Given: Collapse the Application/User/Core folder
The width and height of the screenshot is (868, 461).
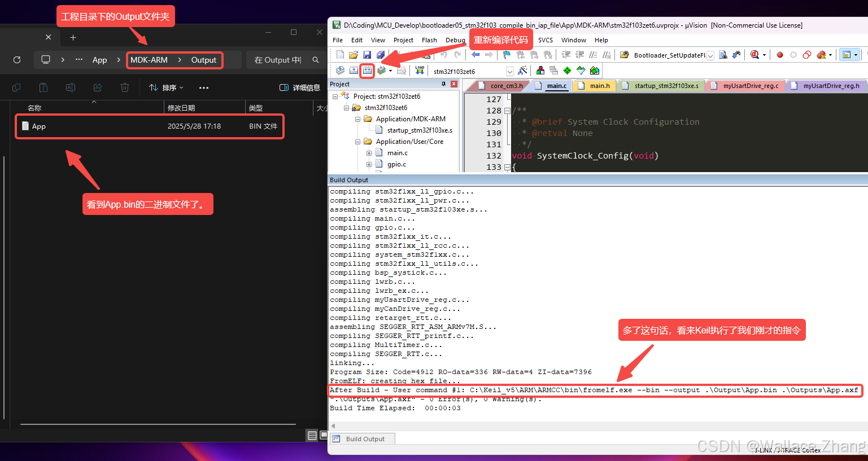Looking at the screenshot, I should [357, 142].
